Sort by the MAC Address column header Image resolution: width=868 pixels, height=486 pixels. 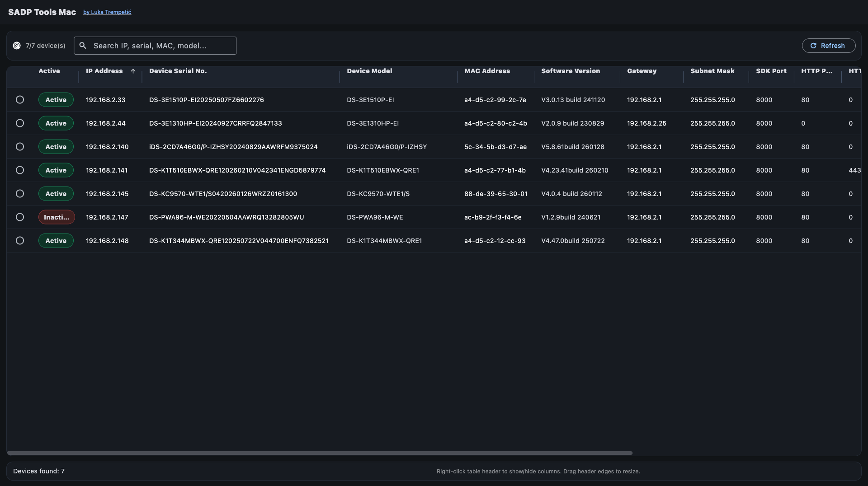pos(487,71)
